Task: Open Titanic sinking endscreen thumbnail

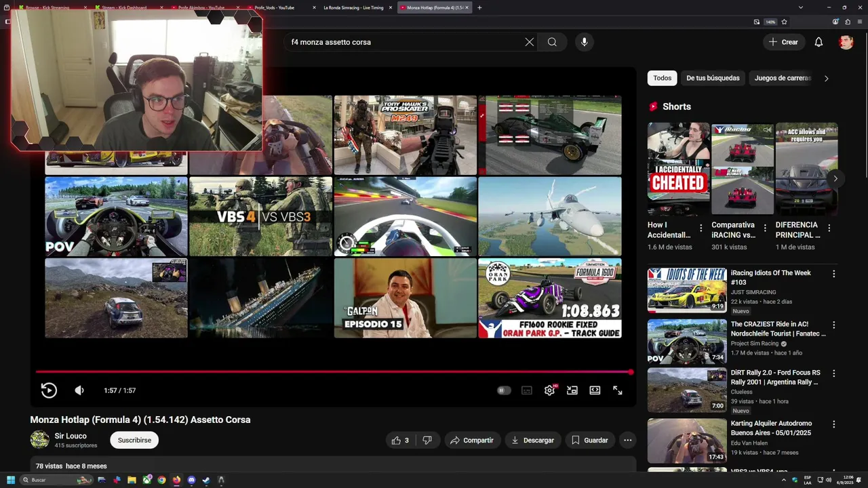Action: tap(260, 298)
